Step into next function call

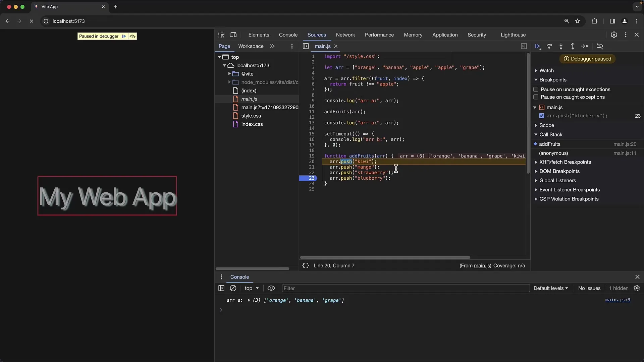pyautogui.click(x=561, y=46)
